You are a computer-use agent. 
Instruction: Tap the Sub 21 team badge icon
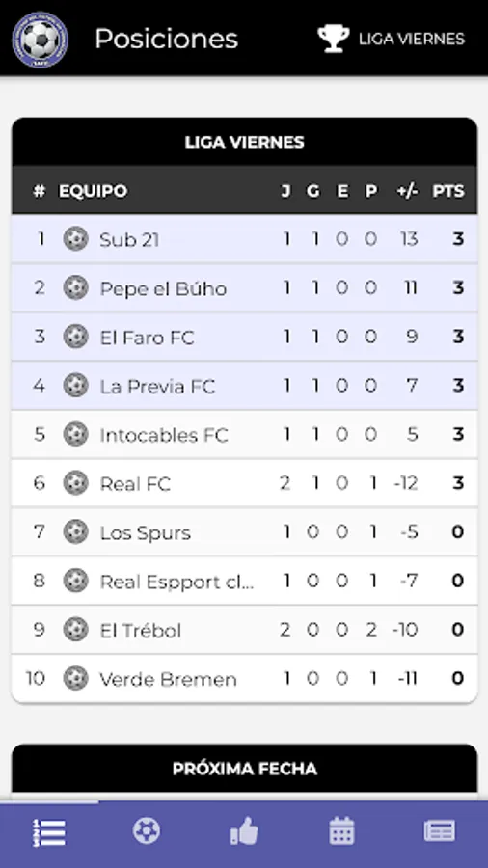click(75, 239)
